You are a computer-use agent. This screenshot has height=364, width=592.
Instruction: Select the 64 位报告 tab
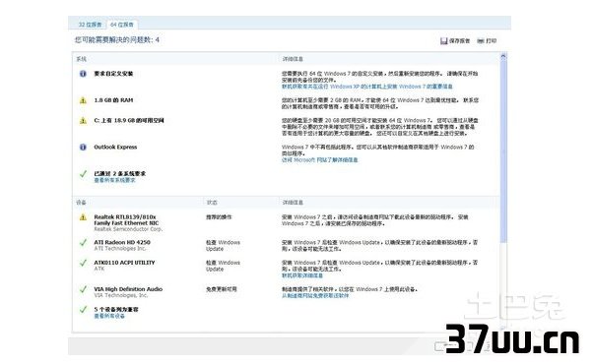[122, 25]
